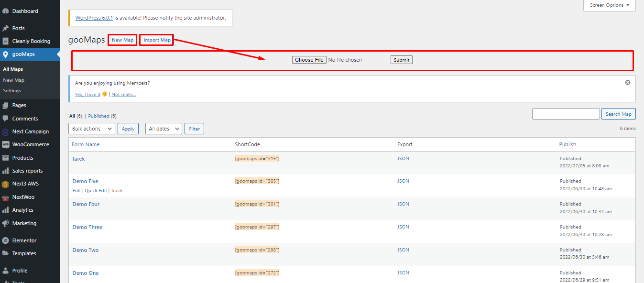Export tarek map as JSON
The width and height of the screenshot is (644, 283).
tap(403, 158)
